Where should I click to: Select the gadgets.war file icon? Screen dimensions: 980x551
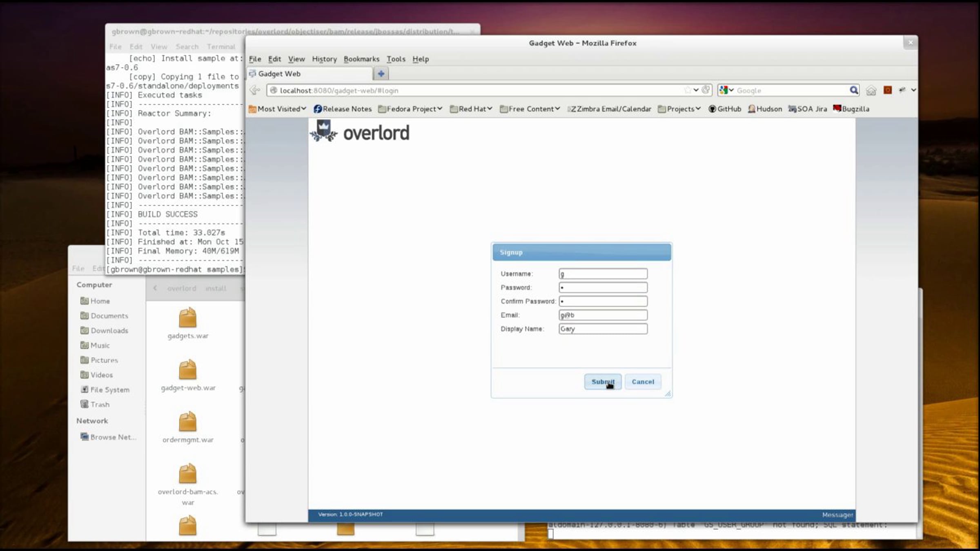pos(188,318)
